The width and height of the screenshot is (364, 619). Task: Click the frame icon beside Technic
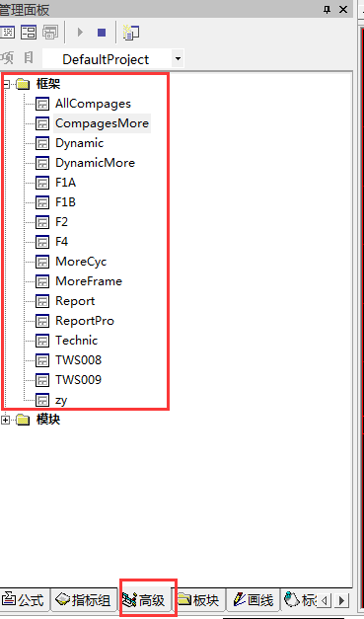tap(42, 341)
